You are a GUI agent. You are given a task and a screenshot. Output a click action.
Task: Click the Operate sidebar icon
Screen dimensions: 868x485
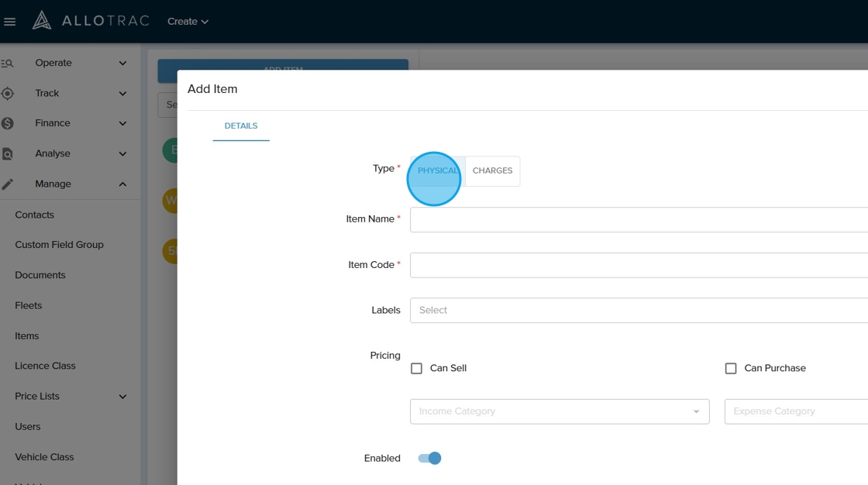tap(8, 64)
